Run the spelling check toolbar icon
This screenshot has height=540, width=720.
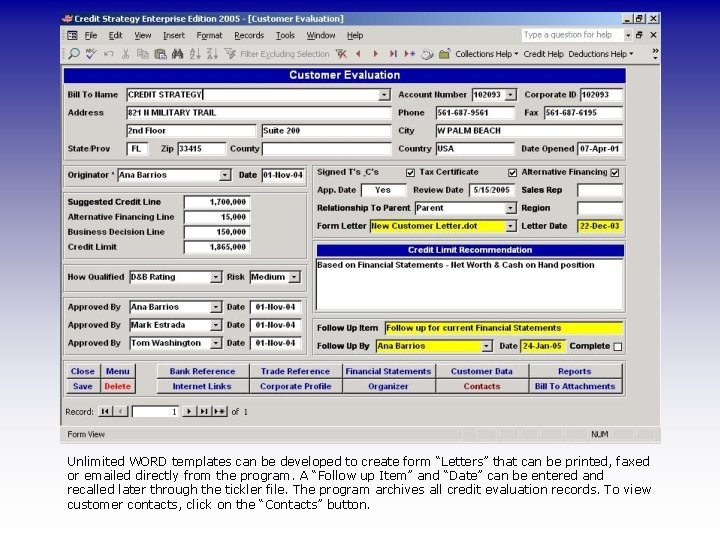click(x=91, y=54)
